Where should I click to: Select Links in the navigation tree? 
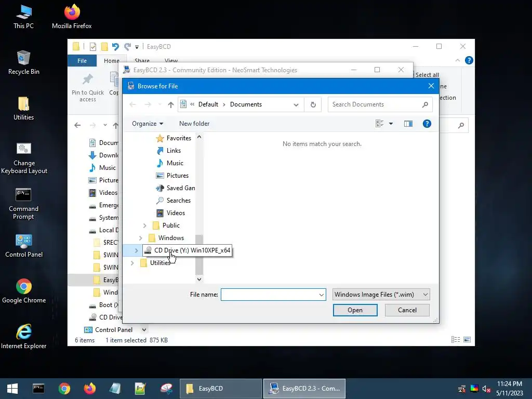click(169, 151)
